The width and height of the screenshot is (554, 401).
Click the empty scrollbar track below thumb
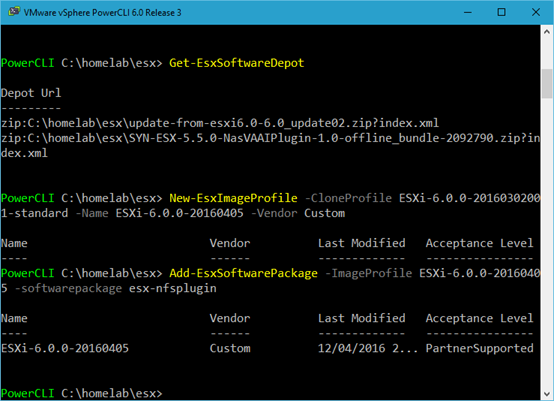click(547, 242)
